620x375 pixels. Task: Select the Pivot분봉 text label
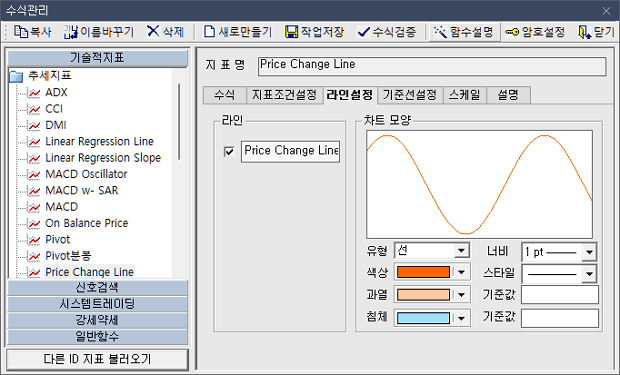68,256
